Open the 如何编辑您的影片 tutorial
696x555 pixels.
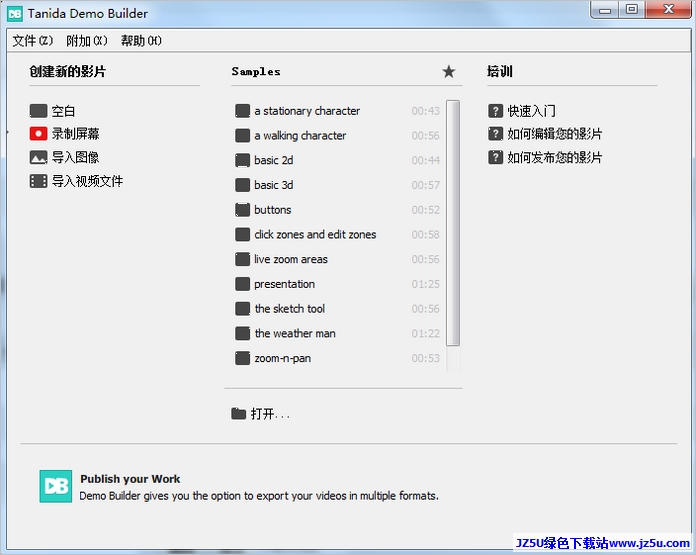pos(555,134)
